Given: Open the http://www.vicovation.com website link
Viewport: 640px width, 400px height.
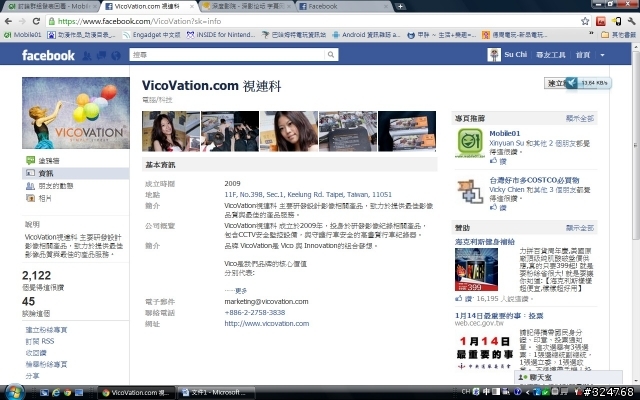Looking at the screenshot, I should 267,324.
